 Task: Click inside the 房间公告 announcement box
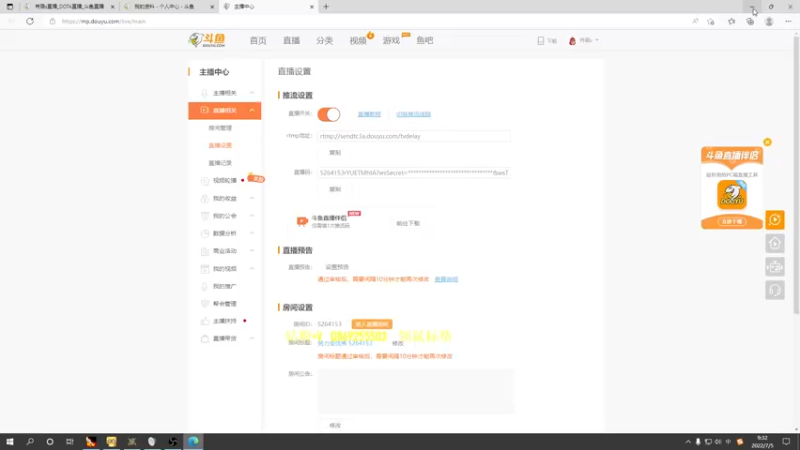[x=415, y=391]
